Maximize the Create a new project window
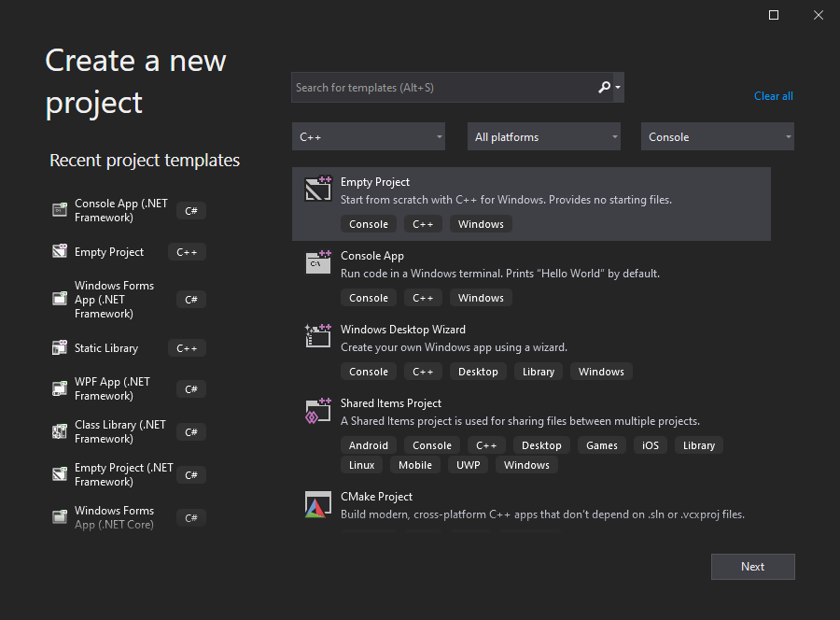840x620 pixels. point(774,15)
